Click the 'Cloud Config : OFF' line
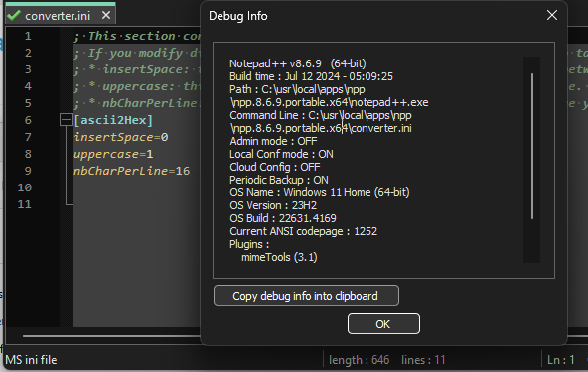Image resolution: width=588 pixels, height=372 pixels. point(275,167)
